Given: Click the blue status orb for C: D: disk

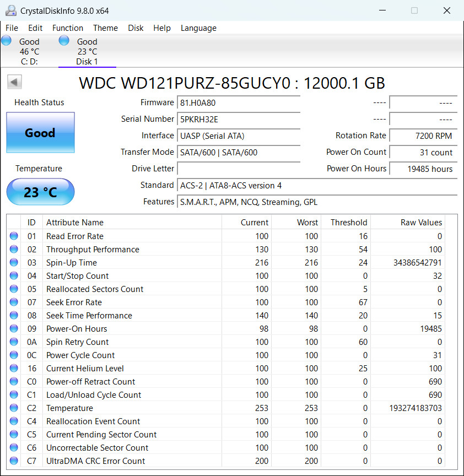Looking at the screenshot, I should click(6, 40).
